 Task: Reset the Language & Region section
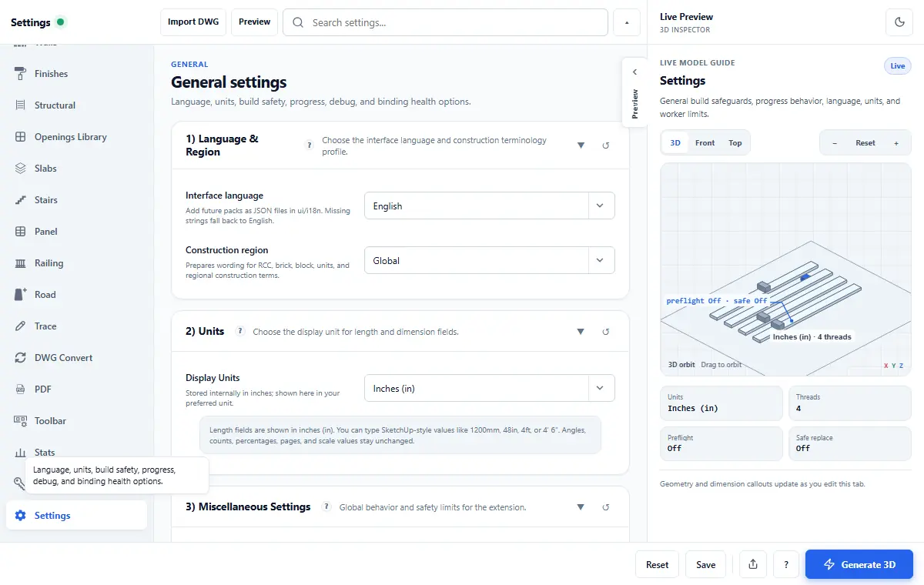pos(606,145)
